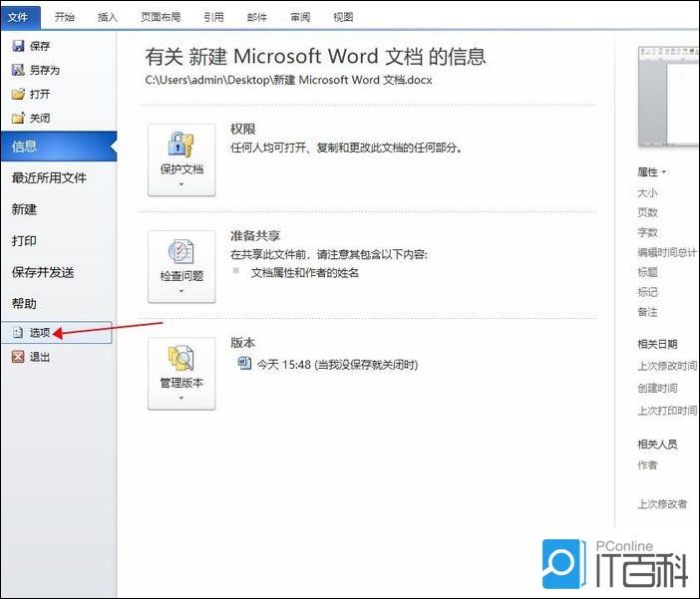Viewport: 700px width, 599px height.
Task: Click the Options (选项) page icon
Action: click(x=18, y=333)
